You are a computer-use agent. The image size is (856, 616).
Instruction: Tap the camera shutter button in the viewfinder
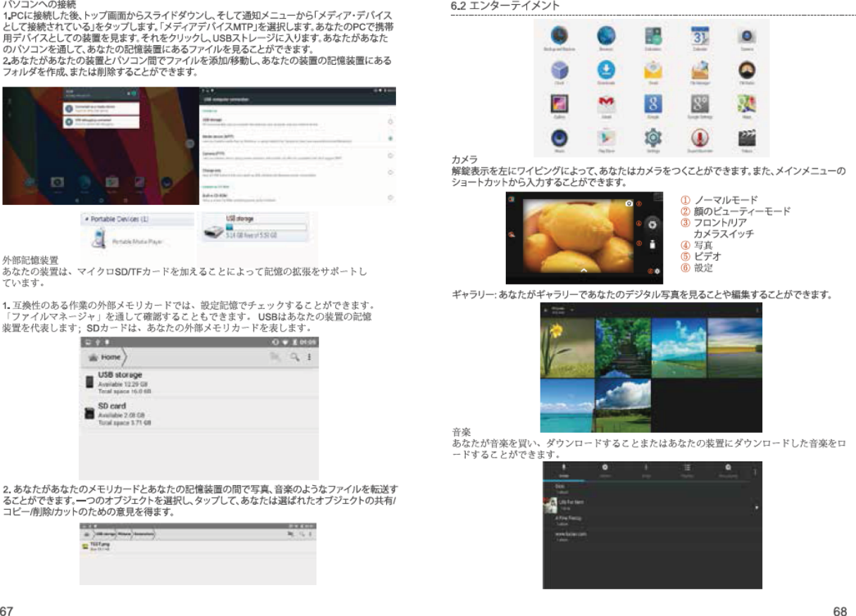652,224
